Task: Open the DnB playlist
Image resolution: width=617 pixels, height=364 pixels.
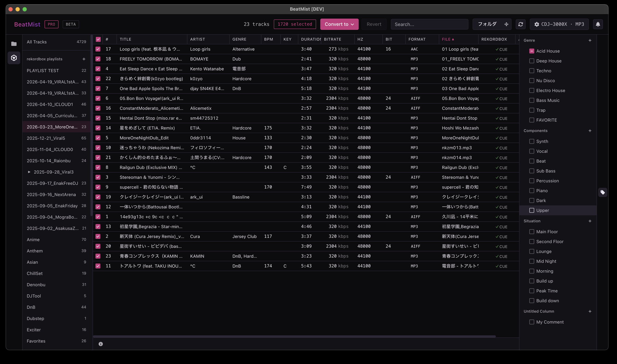Action: click(x=57, y=307)
